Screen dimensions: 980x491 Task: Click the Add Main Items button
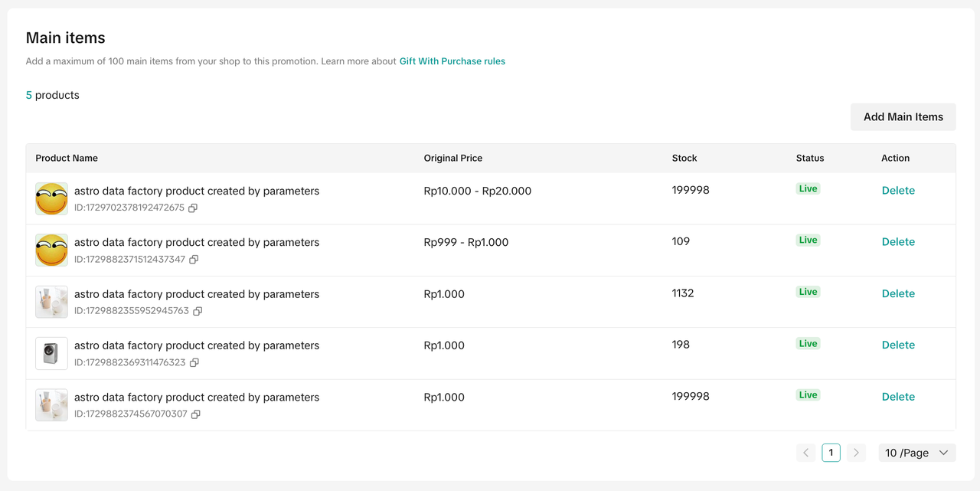click(x=903, y=117)
